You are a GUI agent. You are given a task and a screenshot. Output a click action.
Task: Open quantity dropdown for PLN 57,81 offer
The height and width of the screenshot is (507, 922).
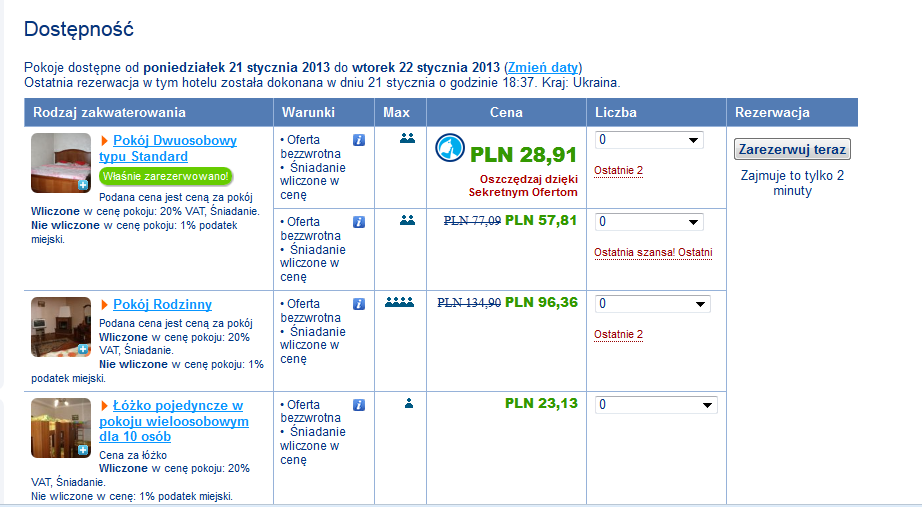point(649,222)
